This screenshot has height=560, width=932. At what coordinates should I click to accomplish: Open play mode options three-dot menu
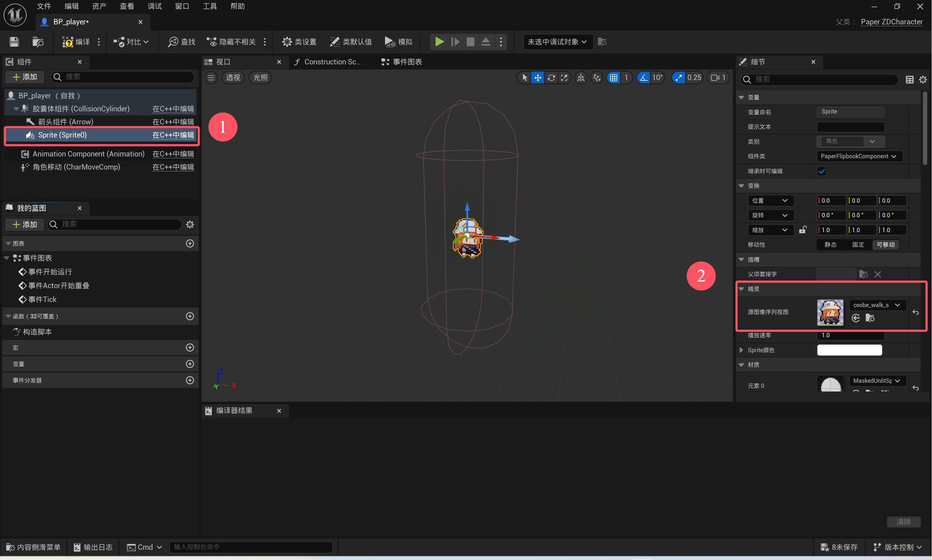coord(501,42)
